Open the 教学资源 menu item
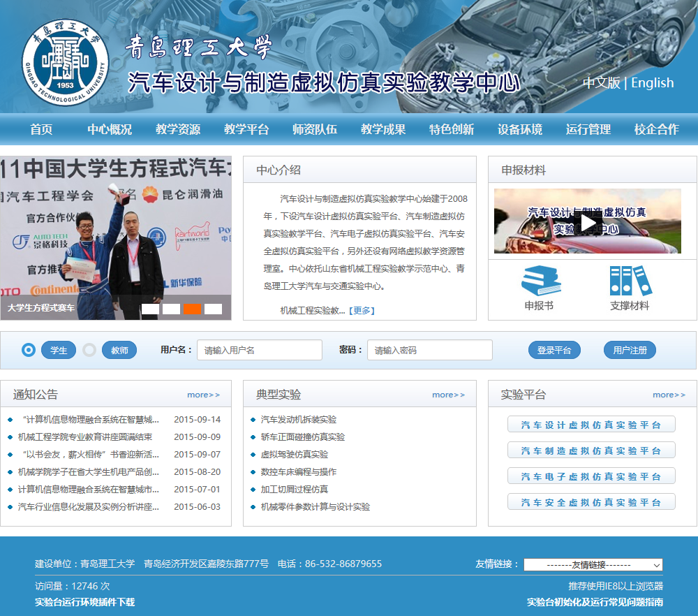 [x=178, y=129]
